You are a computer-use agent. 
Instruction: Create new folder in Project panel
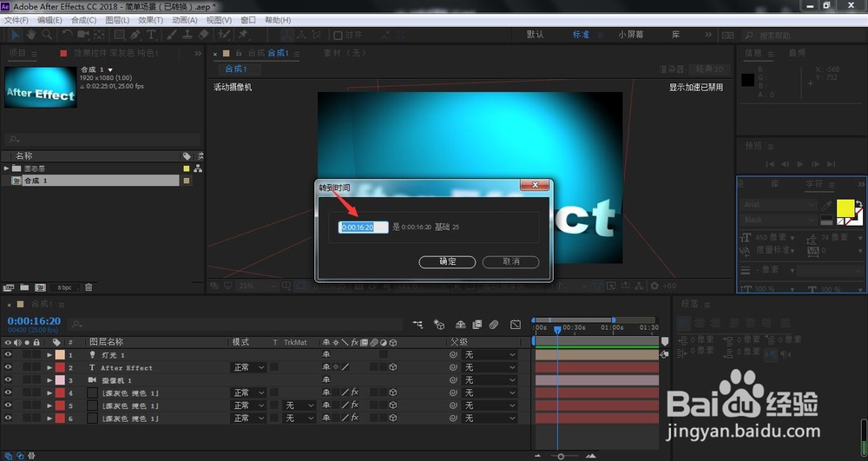point(24,287)
